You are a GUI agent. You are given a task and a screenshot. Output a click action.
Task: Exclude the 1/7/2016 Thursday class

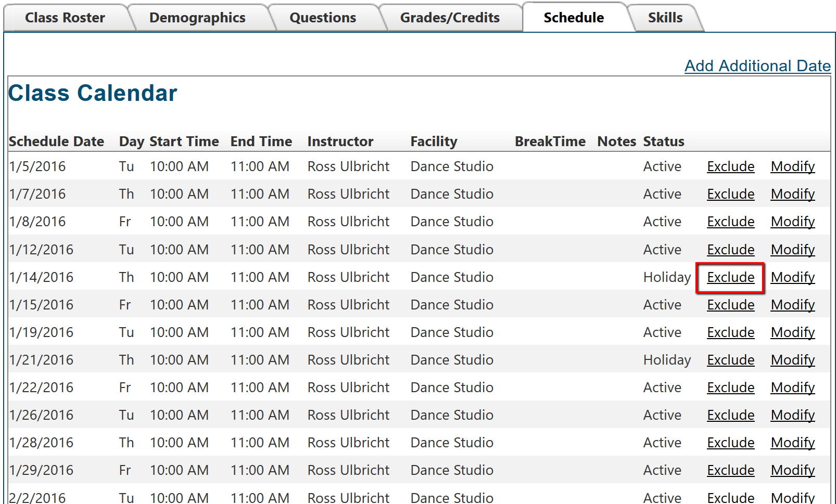730,194
